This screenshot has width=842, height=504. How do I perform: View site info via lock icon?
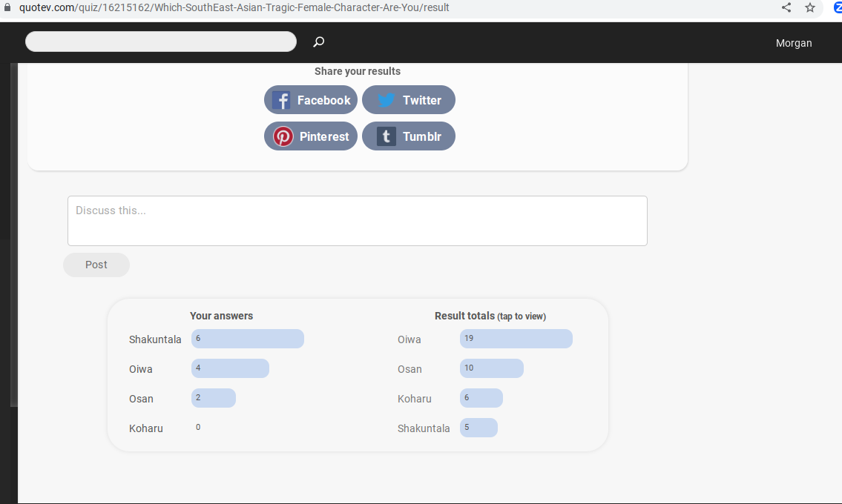point(8,7)
